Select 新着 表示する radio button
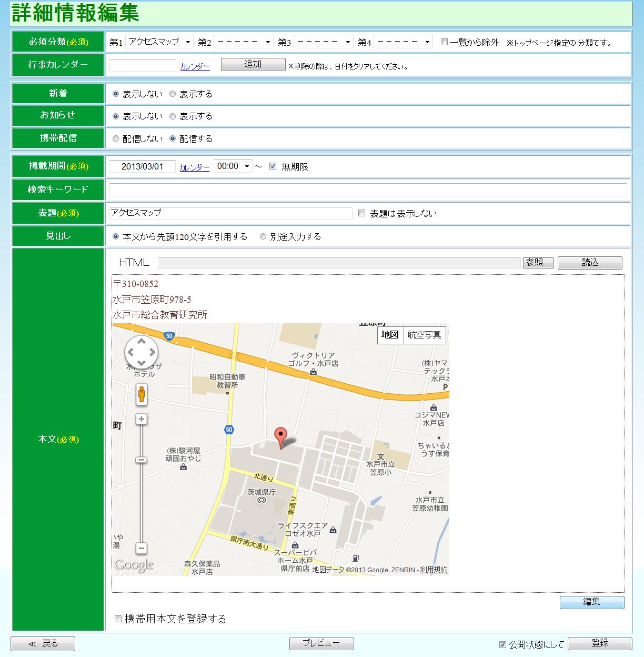The height and width of the screenshot is (657, 644). [x=173, y=94]
